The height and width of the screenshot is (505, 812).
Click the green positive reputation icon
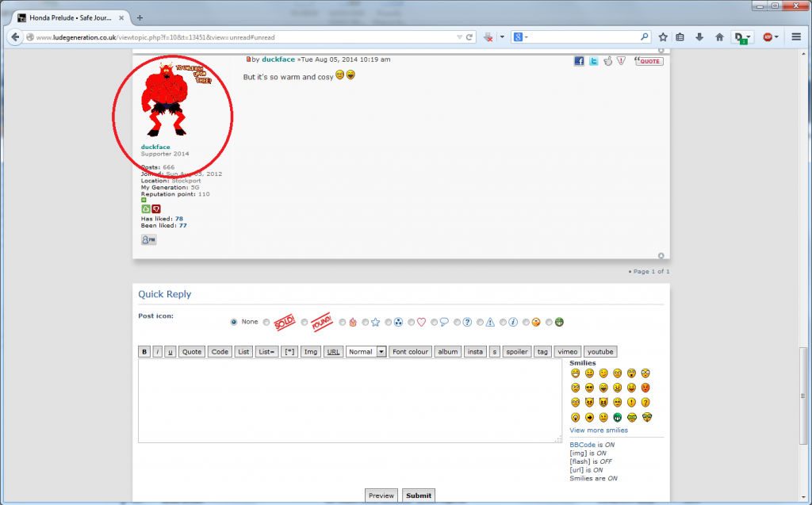[146, 209]
